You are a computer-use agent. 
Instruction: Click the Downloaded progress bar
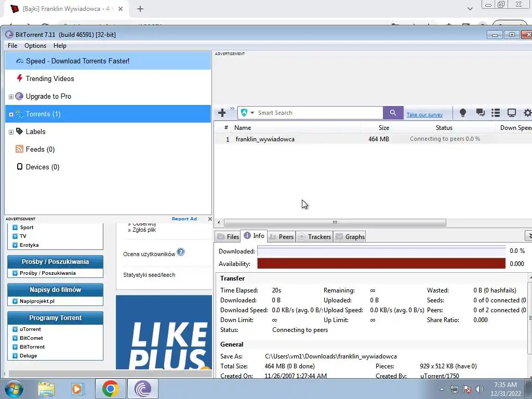(x=381, y=251)
